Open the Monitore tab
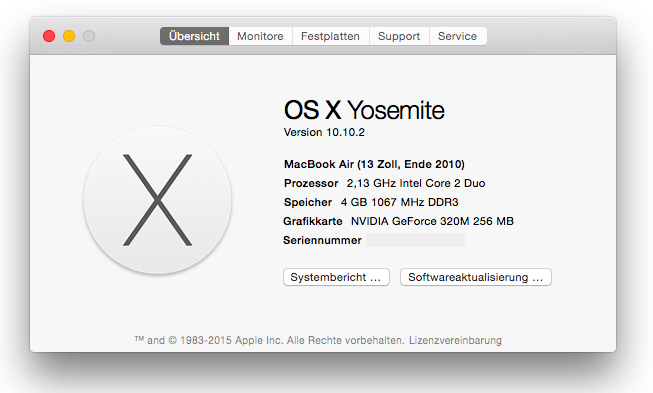 (x=260, y=36)
